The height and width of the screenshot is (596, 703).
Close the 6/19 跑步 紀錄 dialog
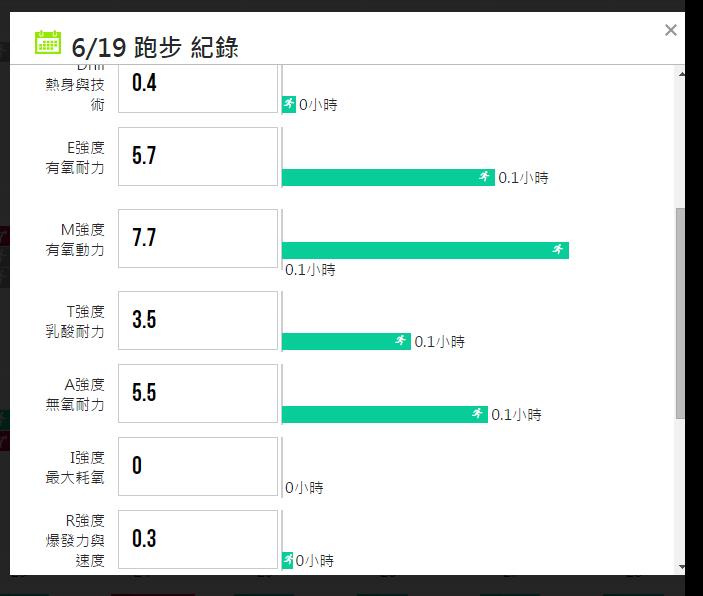670,30
